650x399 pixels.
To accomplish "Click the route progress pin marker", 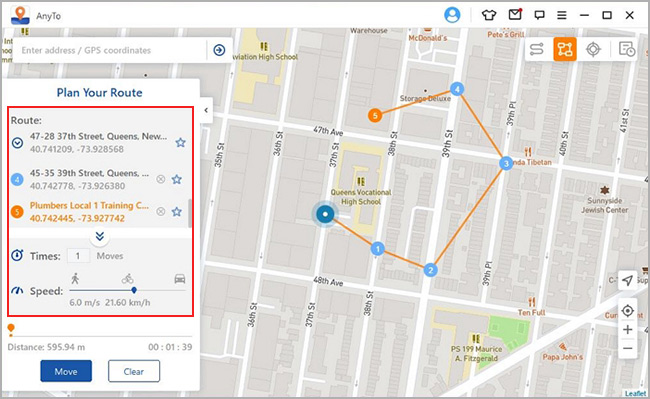I will 11,329.
